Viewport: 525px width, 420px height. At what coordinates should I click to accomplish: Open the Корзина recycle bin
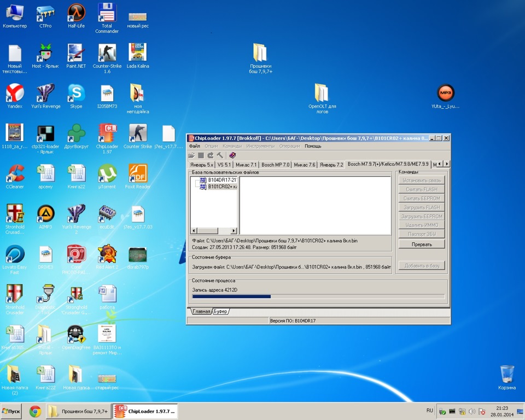[507, 377]
